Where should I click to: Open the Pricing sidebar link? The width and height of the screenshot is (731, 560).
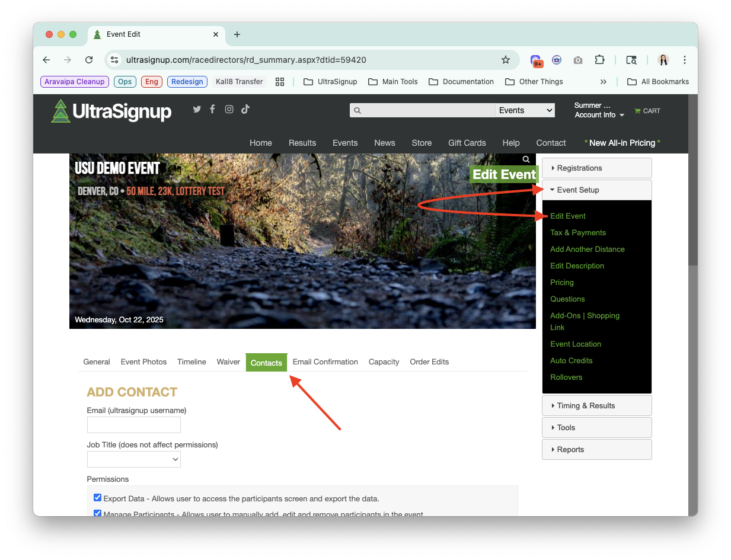tap(562, 283)
